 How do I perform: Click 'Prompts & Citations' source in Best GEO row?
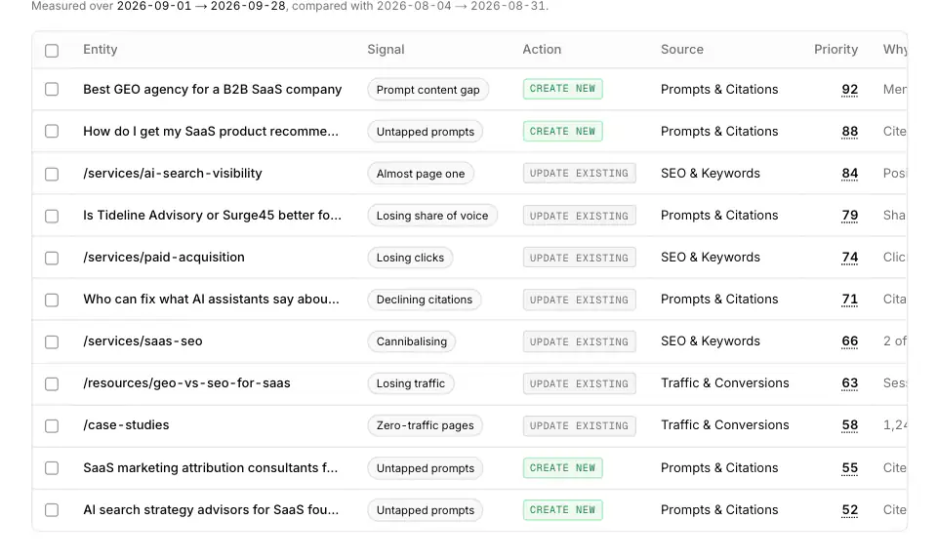point(719,89)
